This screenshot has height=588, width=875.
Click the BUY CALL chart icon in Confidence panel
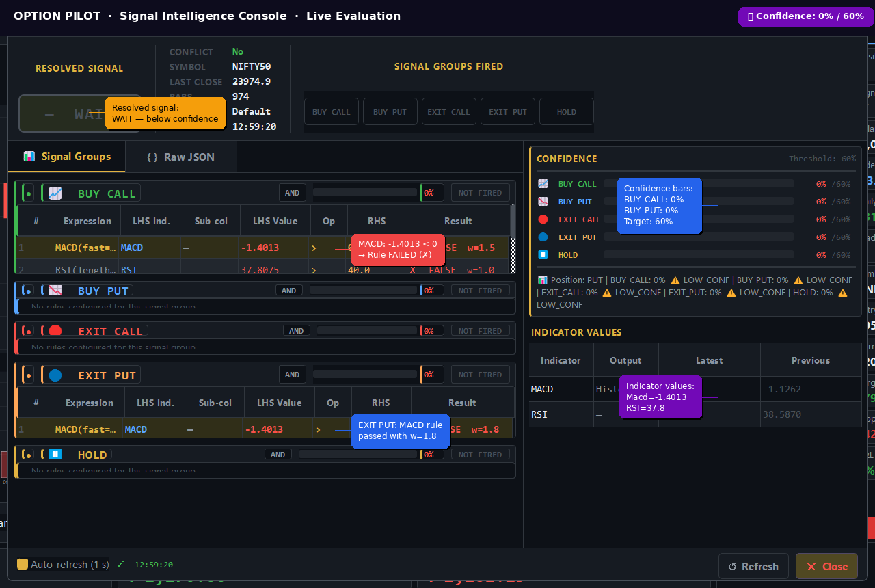543,184
